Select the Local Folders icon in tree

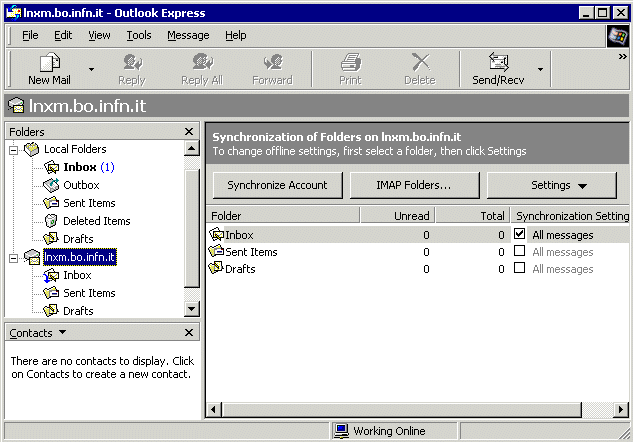click(31, 149)
